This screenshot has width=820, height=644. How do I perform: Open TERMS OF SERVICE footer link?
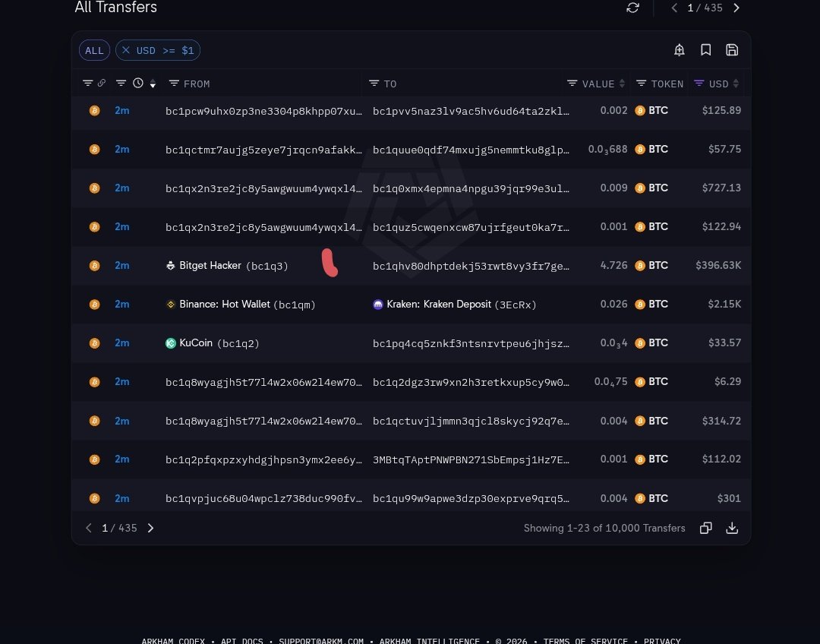585,640
